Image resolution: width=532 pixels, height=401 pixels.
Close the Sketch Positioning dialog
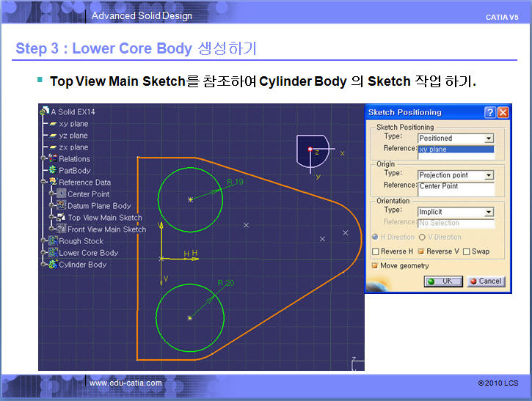click(503, 112)
